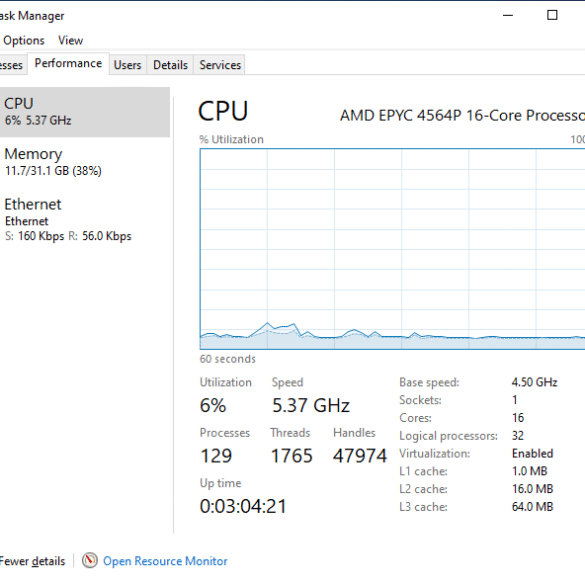This screenshot has height=585, width=585.
Task: Minimize the Task Manager window
Action: pos(508,15)
